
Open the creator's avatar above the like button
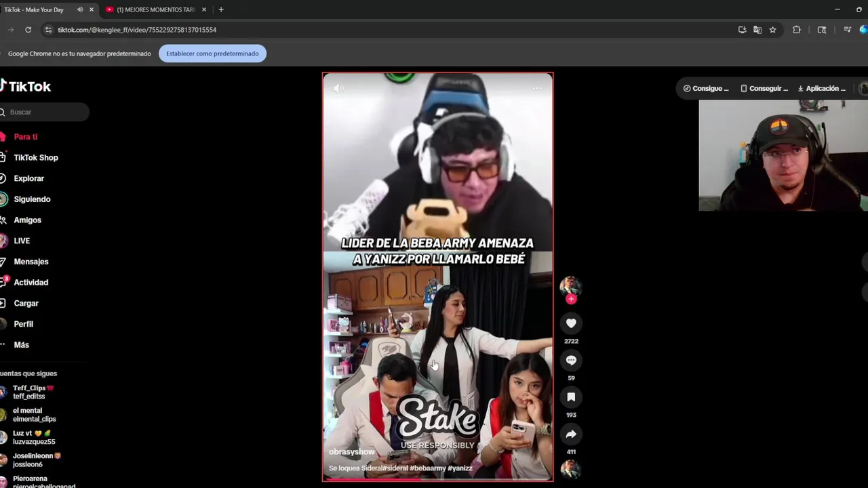(x=570, y=286)
